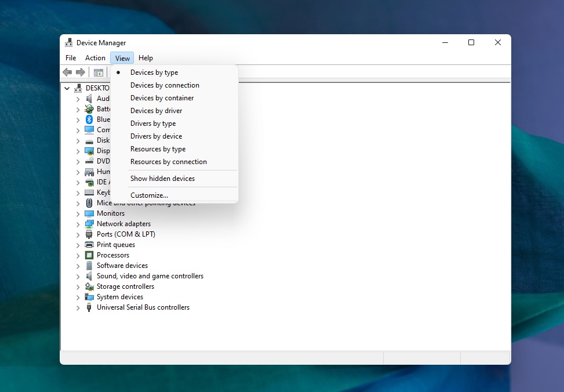Image resolution: width=564 pixels, height=392 pixels.
Task: Open the Action menu
Action: coord(95,58)
